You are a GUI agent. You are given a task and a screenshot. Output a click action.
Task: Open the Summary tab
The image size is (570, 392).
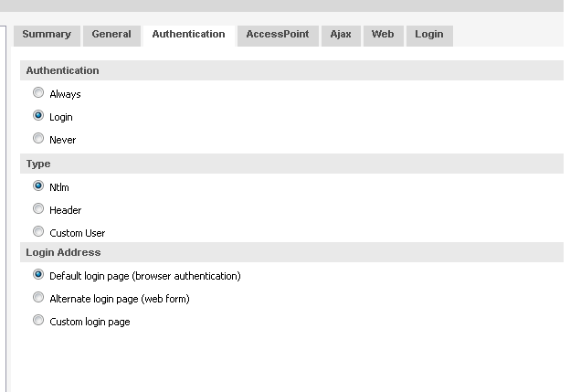click(47, 35)
